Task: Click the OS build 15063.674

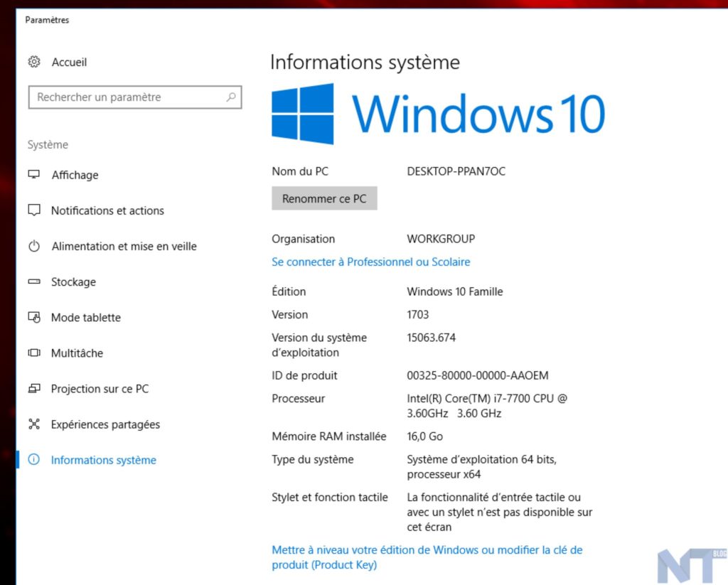Action: (432, 338)
